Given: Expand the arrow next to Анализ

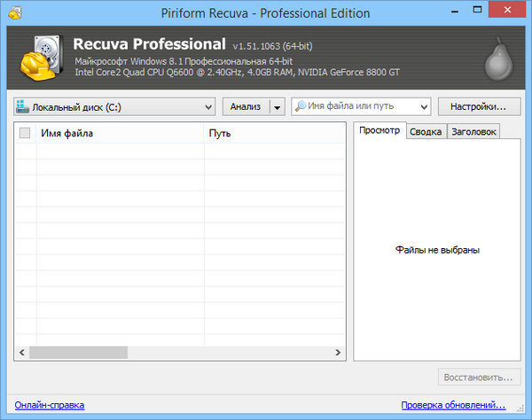Looking at the screenshot, I should click(278, 106).
